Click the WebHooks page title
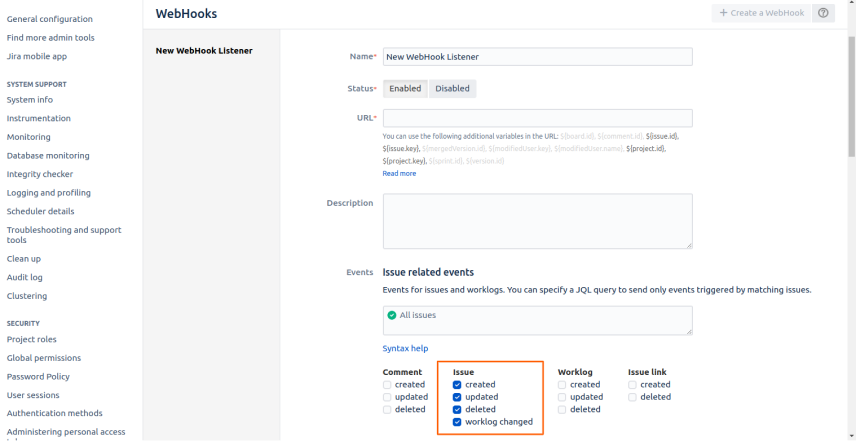Image resolution: width=856 pixels, height=441 pixels. 186,14
